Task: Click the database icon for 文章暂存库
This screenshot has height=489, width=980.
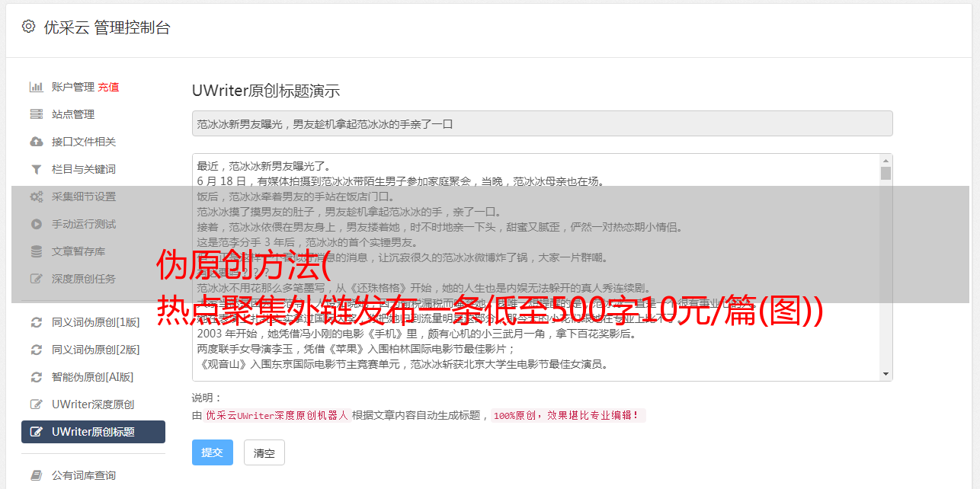Action: pos(36,251)
